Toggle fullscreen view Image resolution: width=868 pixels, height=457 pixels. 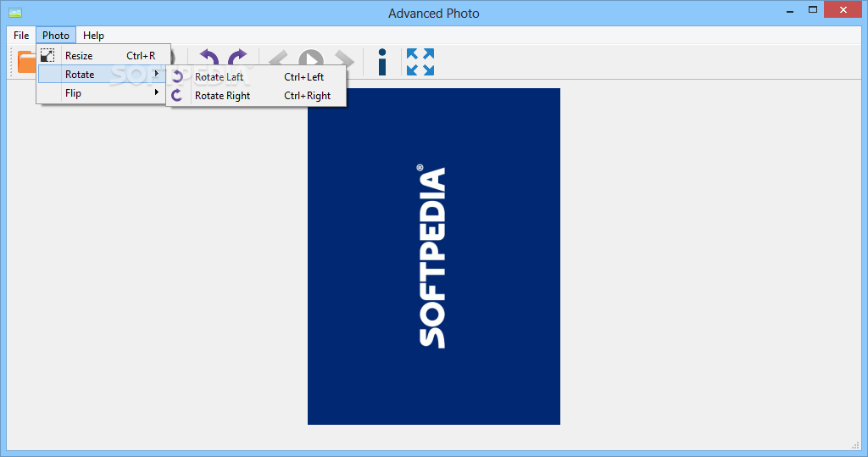pos(420,62)
